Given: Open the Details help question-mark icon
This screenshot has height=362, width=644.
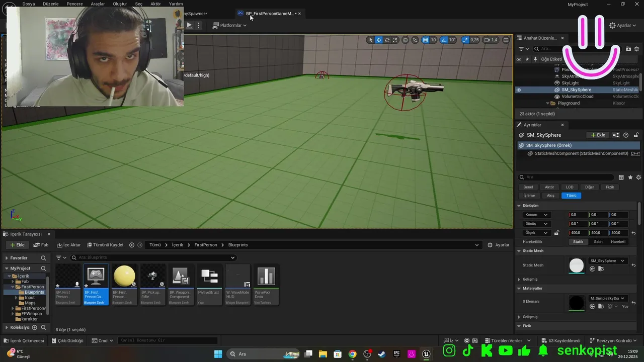Looking at the screenshot, I should [x=626, y=135].
